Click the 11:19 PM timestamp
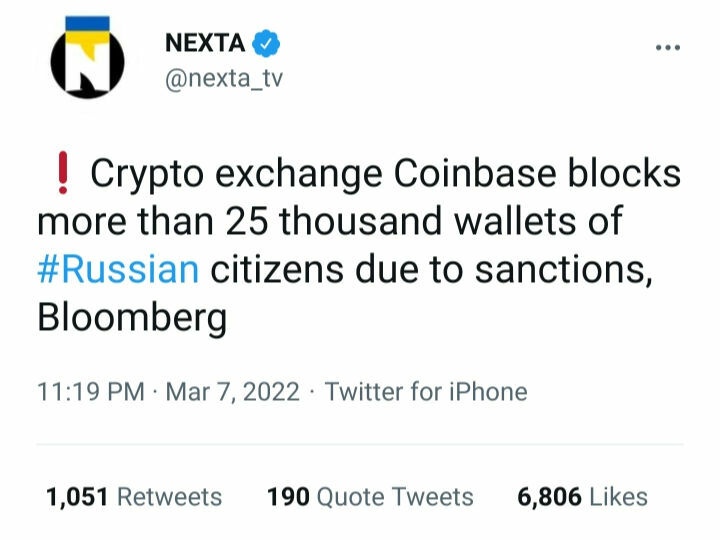 91,392
